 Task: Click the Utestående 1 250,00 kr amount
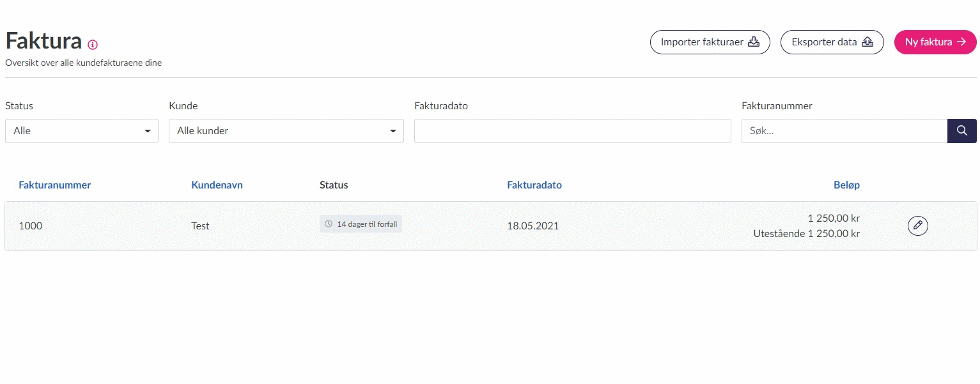tap(806, 234)
